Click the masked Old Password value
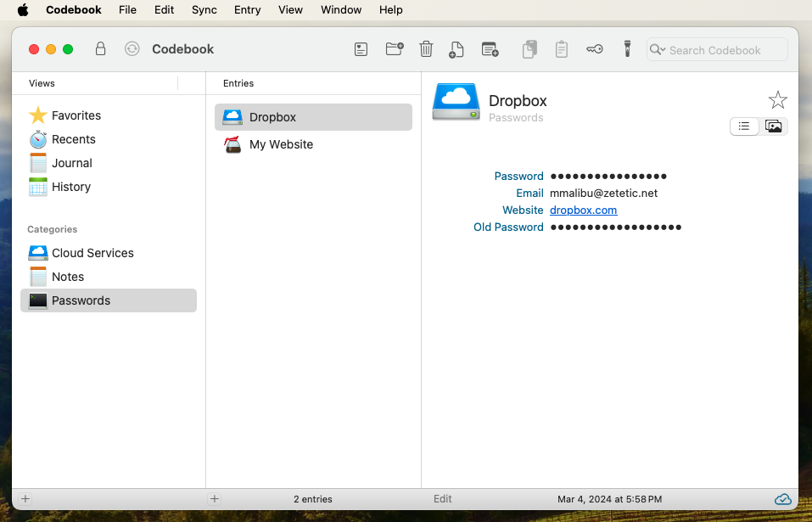This screenshot has height=522, width=812. 616,227
